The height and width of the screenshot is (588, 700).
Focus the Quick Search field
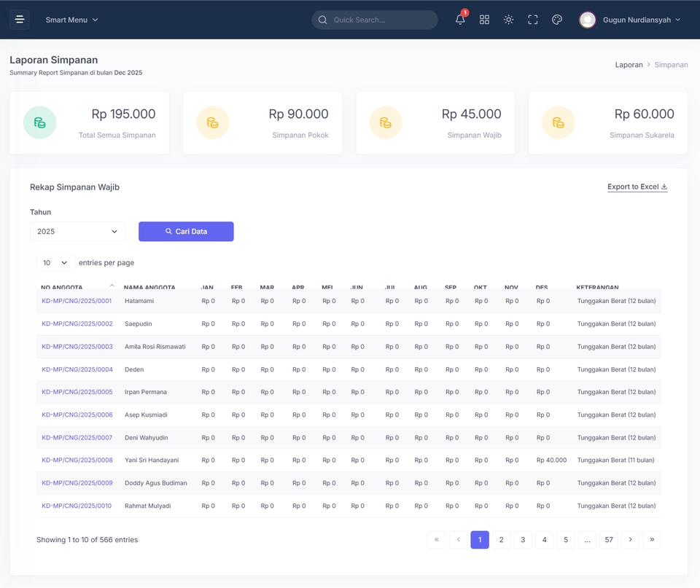click(375, 20)
